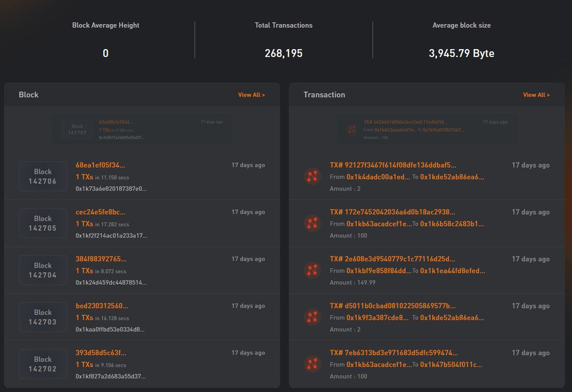Select the Block 142704 badge icon
Viewport: 572px width, 392px height.
click(x=43, y=270)
